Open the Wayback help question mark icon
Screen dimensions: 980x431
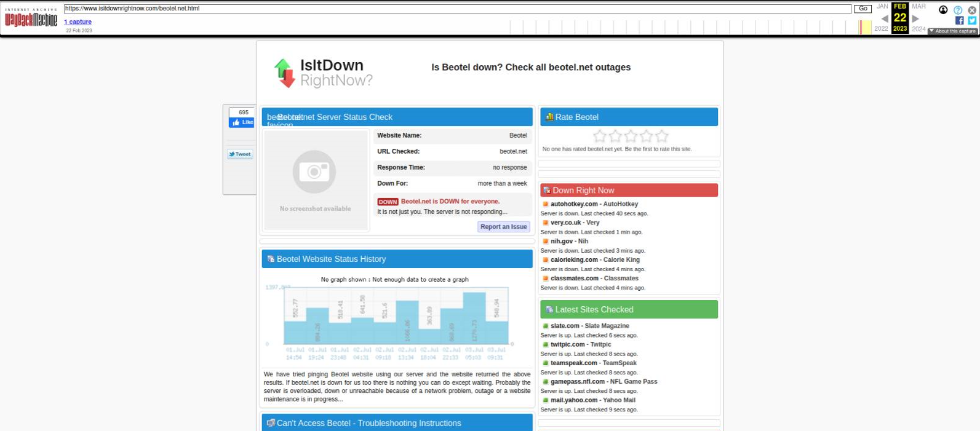point(958,10)
